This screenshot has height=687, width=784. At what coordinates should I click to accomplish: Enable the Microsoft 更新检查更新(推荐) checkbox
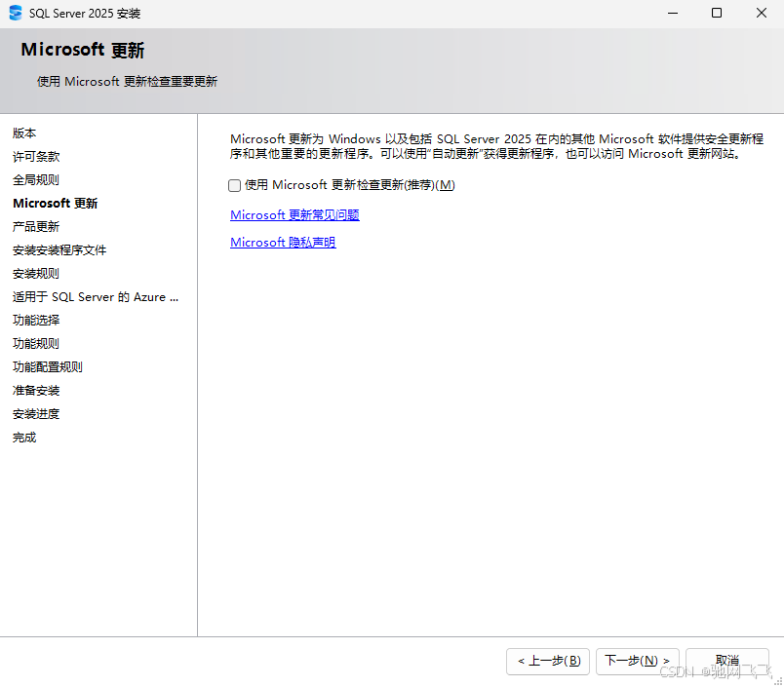point(234,185)
